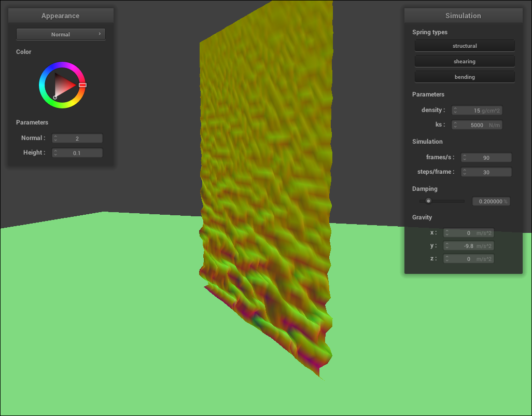The image size is (532, 416).
Task: Click the density value field
Action: click(477, 110)
